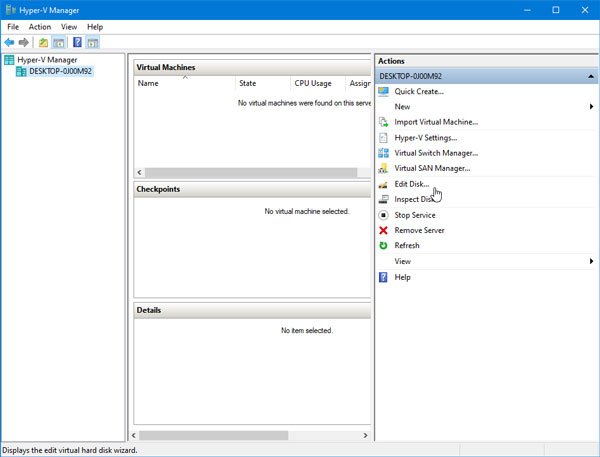Launch Virtual Switch Manager... action
The image size is (600, 457).
point(436,153)
